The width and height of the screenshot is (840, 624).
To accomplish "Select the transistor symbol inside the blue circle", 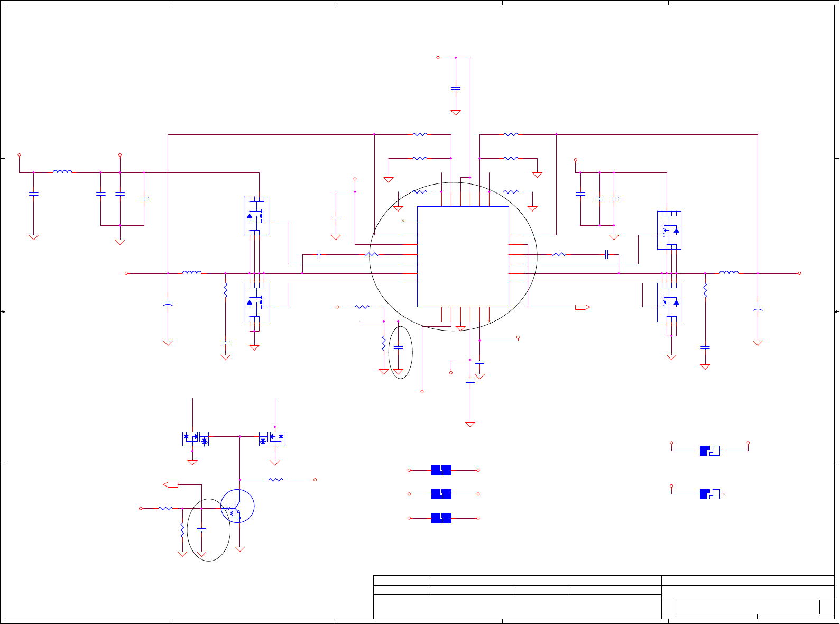I will point(237,507).
